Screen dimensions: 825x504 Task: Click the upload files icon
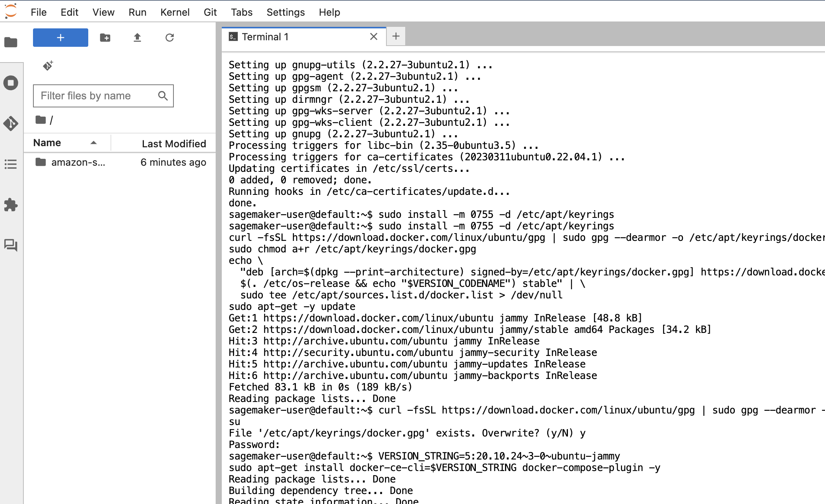tap(137, 38)
